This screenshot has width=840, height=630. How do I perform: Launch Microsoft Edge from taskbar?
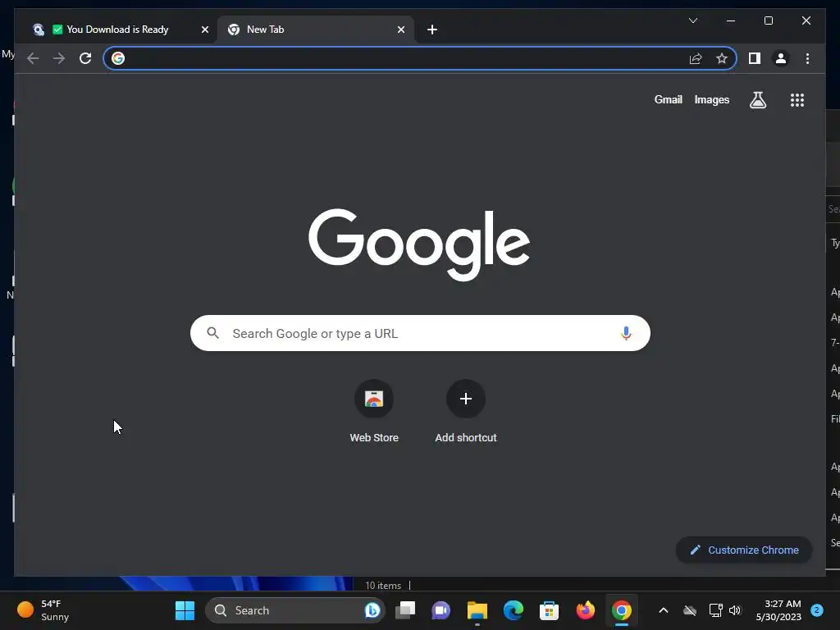coord(514,610)
